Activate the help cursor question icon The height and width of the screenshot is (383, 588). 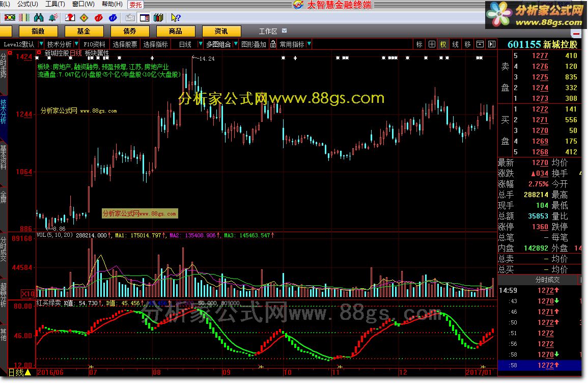[176, 18]
